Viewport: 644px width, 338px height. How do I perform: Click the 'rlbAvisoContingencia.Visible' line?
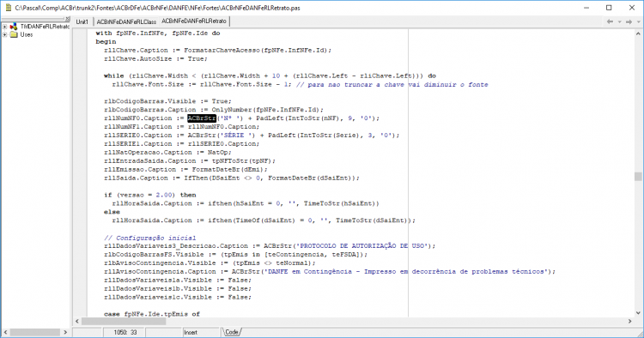(x=210, y=263)
